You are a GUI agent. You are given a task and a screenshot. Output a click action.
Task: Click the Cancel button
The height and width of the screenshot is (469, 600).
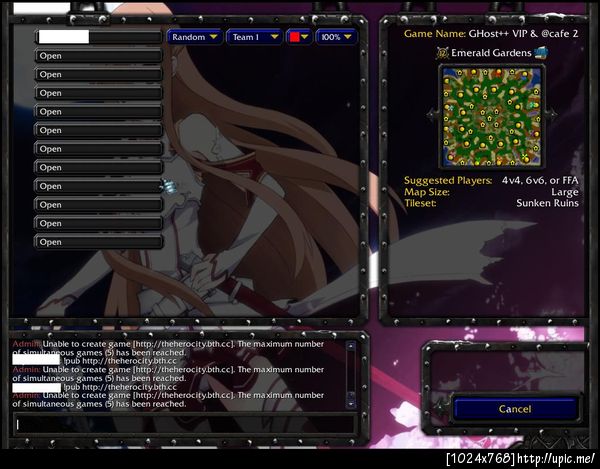(515, 409)
